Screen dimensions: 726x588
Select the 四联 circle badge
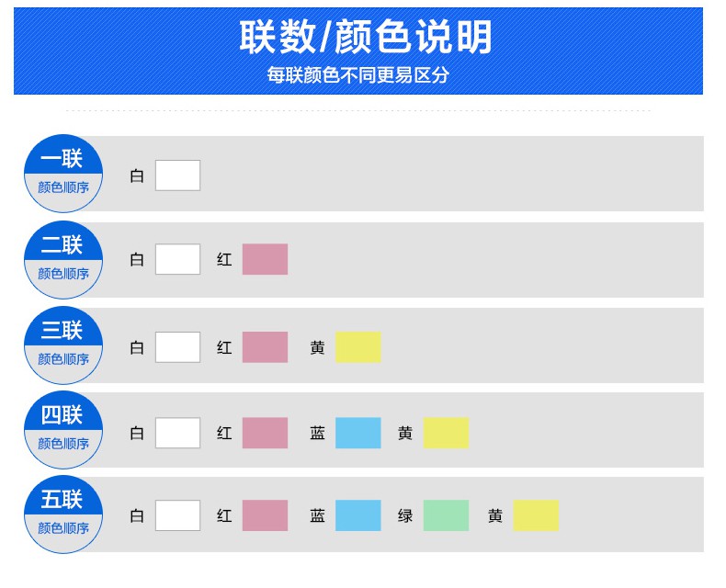[x=62, y=430]
